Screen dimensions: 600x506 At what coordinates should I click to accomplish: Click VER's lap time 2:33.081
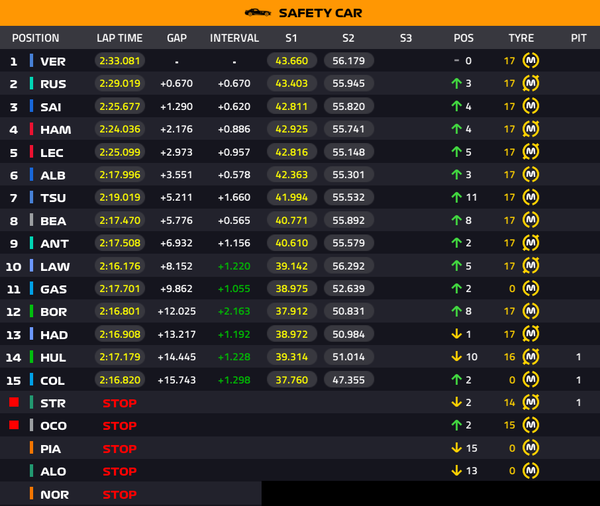120,60
